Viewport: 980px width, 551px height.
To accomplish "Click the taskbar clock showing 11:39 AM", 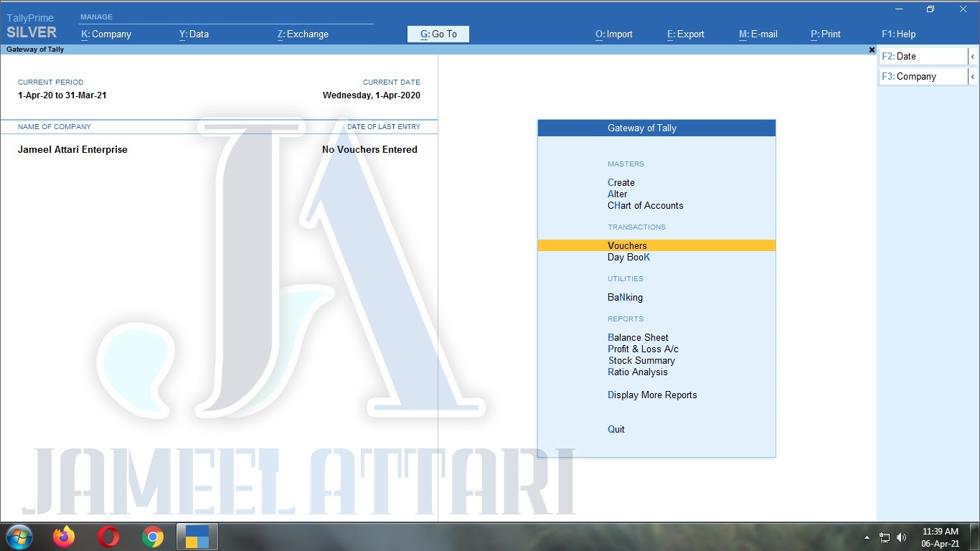I will tap(941, 537).
